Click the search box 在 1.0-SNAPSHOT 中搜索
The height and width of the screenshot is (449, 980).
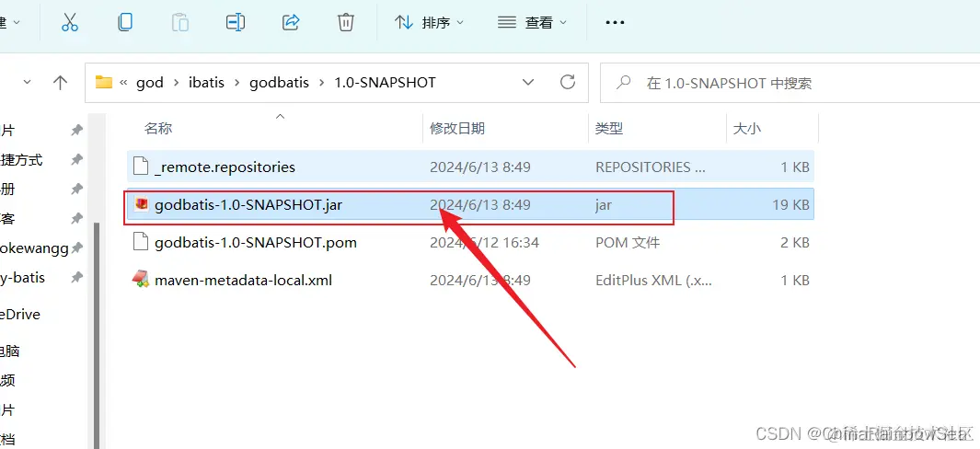790,82
